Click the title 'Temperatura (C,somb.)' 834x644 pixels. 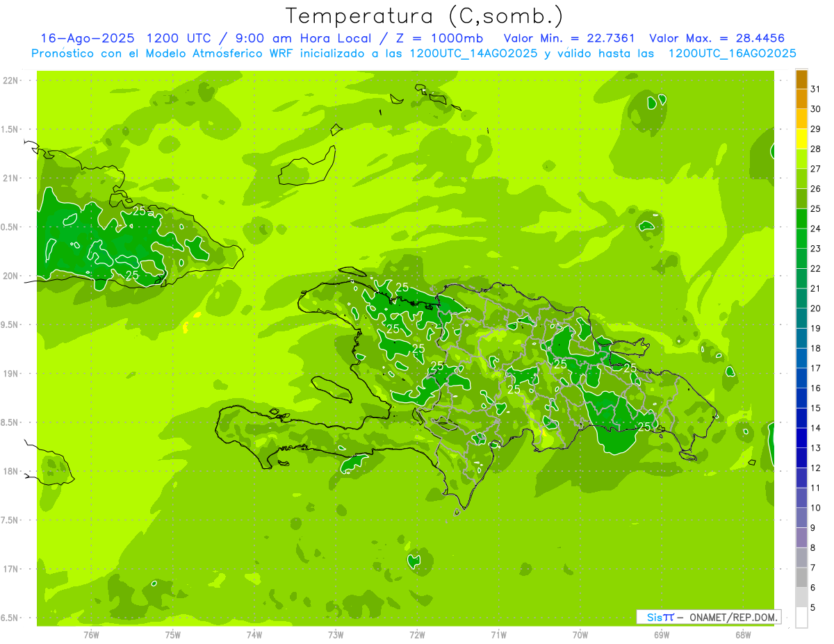pyautogui.click(x=424, y=16)
